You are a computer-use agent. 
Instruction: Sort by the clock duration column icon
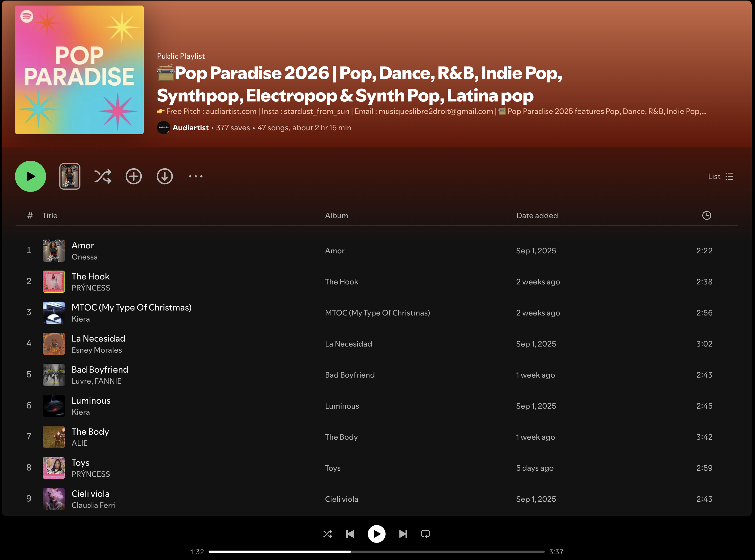coord(706,216)
